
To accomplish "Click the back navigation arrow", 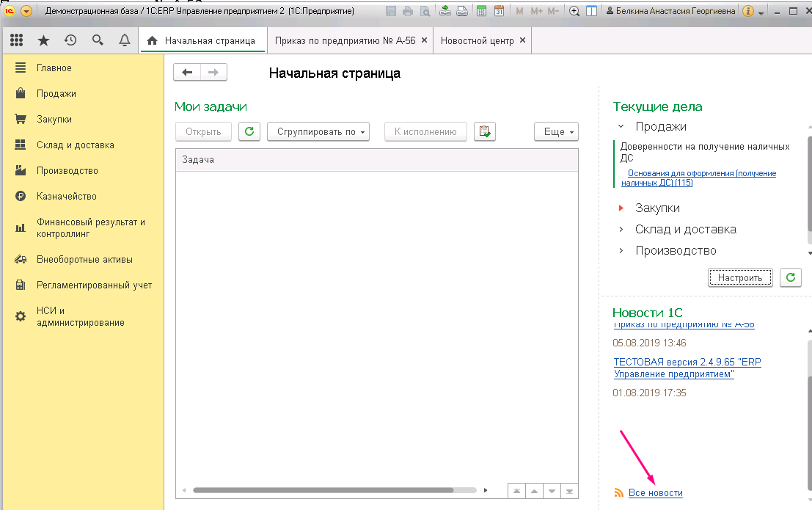I will [x=187, y=72].
